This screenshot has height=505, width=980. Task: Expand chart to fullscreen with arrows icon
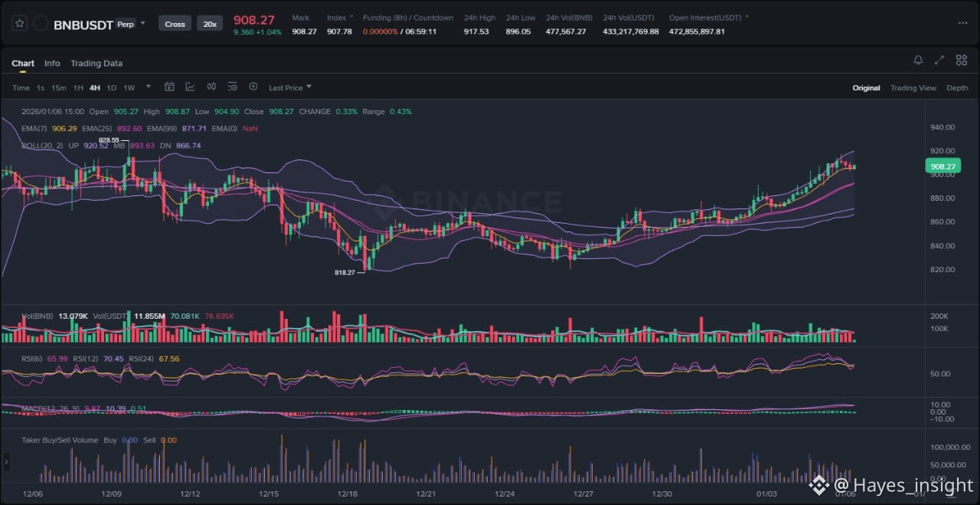point(939,61)
